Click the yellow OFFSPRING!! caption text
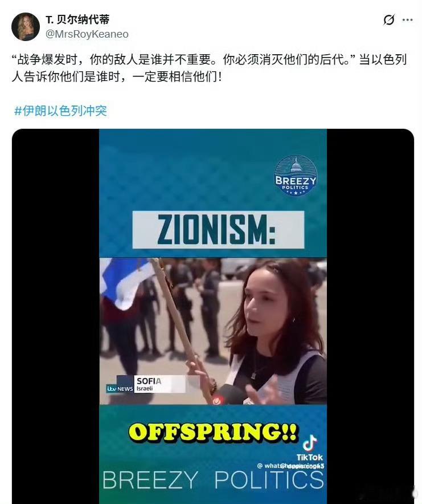This screenshot has height=504, width=422. click(x=212, y=432)
